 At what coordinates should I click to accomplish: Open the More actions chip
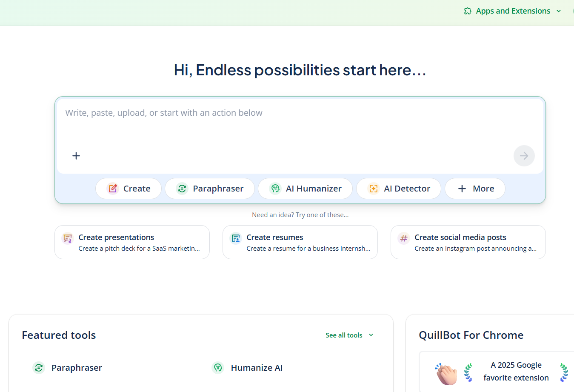click(475, 189)
